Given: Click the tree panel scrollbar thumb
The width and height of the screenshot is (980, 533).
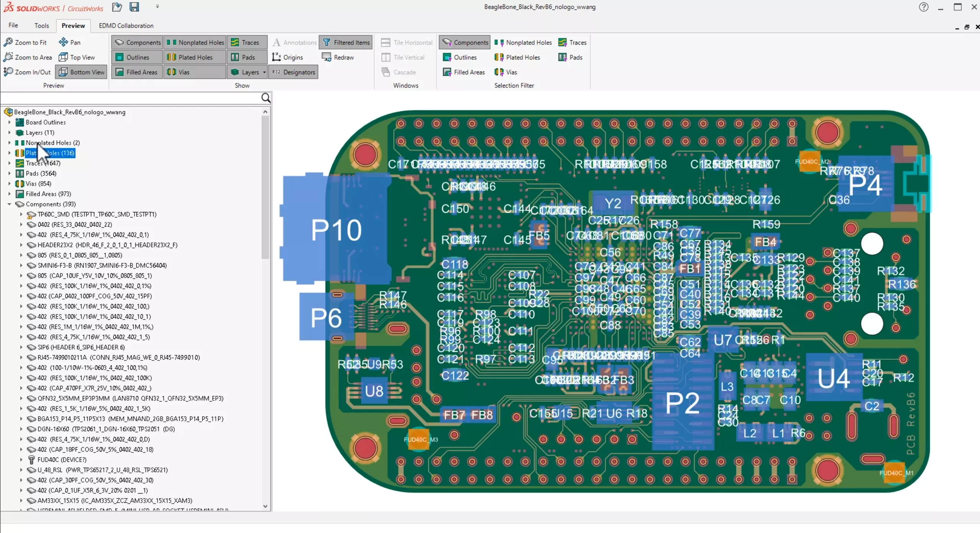Looking at the screenshot, I should pos(265,188).
